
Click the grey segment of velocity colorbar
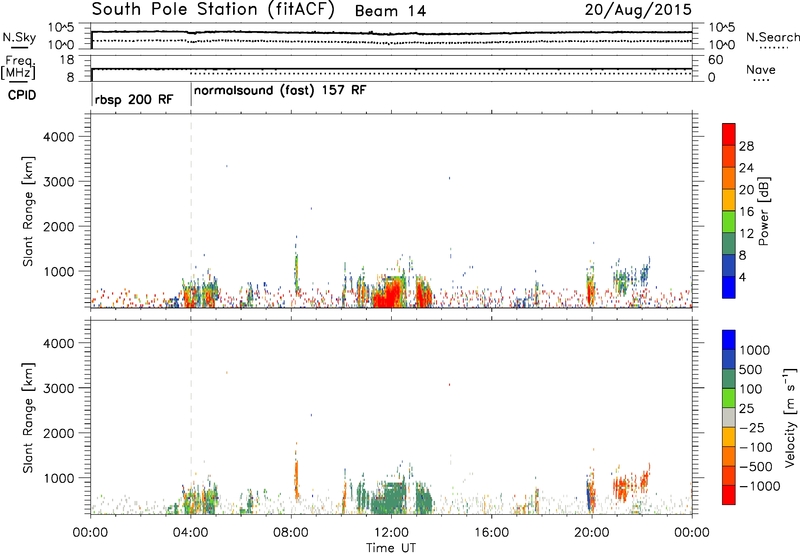[729, 418]
